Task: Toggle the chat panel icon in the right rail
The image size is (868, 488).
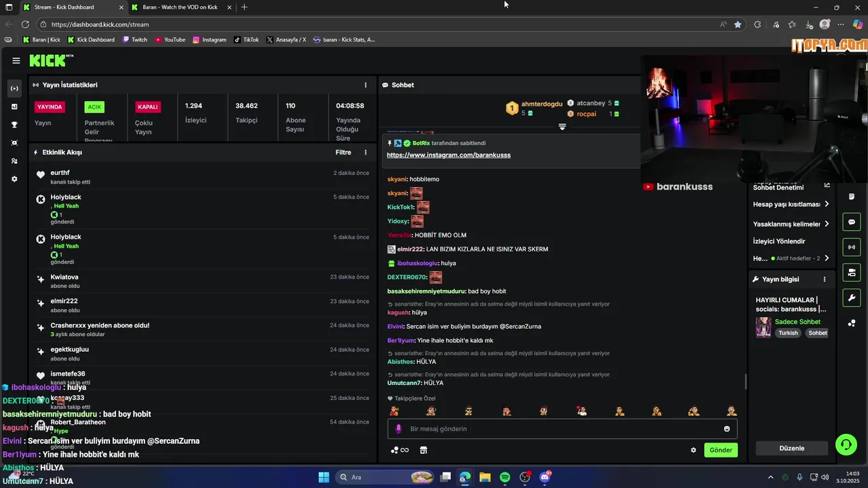Action: [852, 222]
